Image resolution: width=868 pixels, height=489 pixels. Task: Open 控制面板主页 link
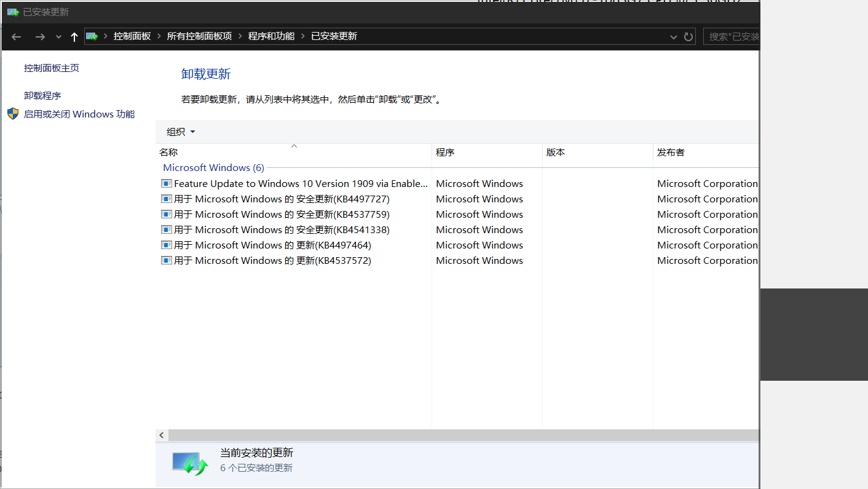point(52,68)
